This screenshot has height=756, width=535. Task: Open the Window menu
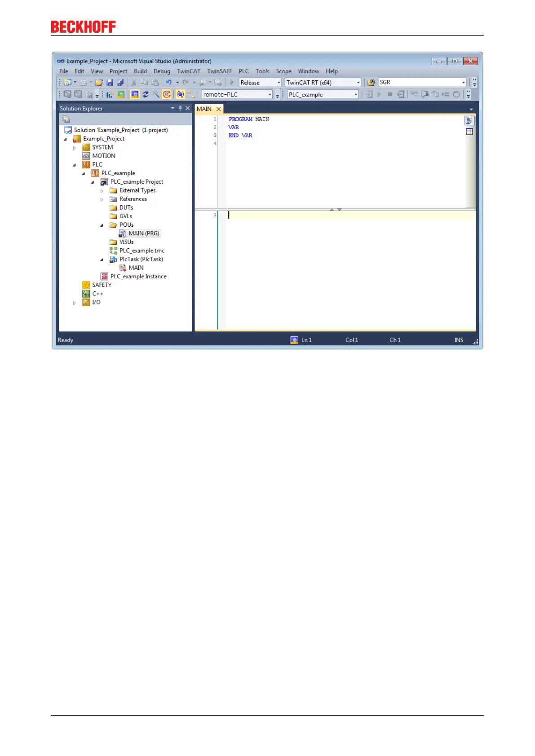tap(309, 71)
